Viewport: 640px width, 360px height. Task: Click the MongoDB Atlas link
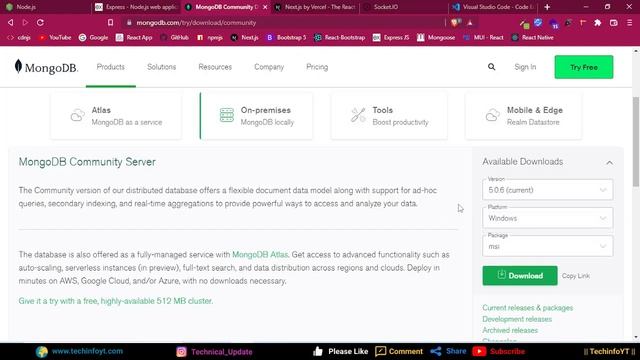pos(260,255)
